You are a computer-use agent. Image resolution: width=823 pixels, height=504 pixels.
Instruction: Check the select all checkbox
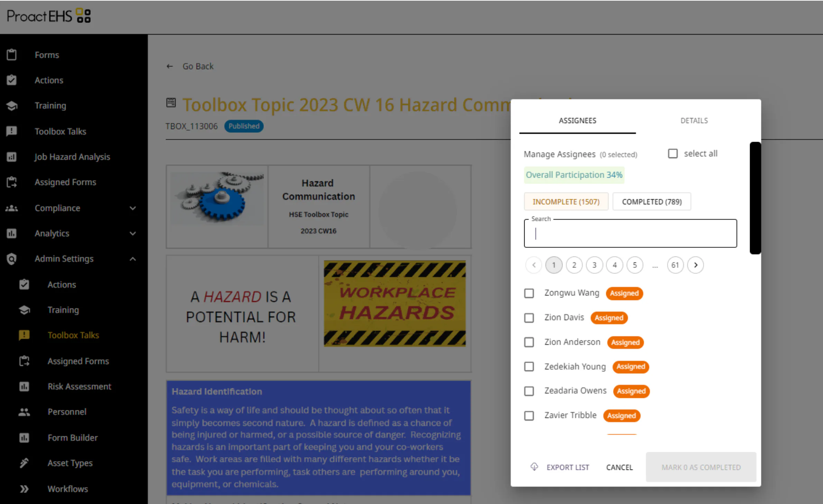click(x=673, y=153)
